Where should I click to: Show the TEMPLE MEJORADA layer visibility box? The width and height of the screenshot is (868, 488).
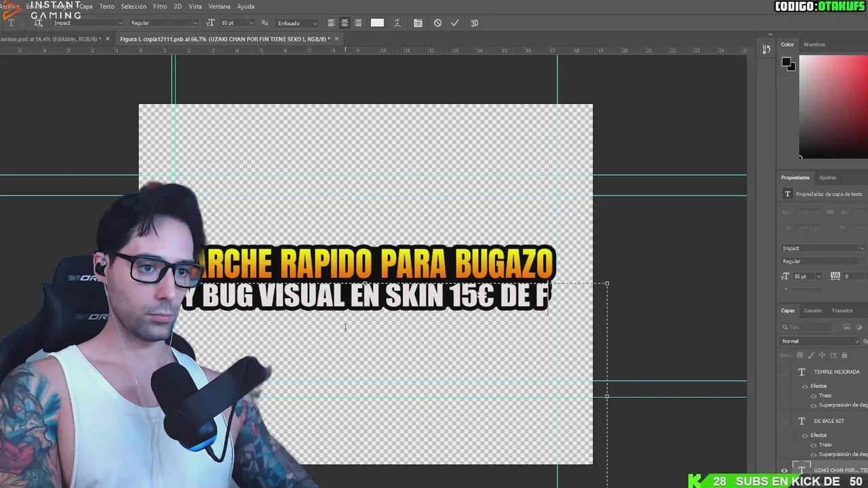pos(785,372)
